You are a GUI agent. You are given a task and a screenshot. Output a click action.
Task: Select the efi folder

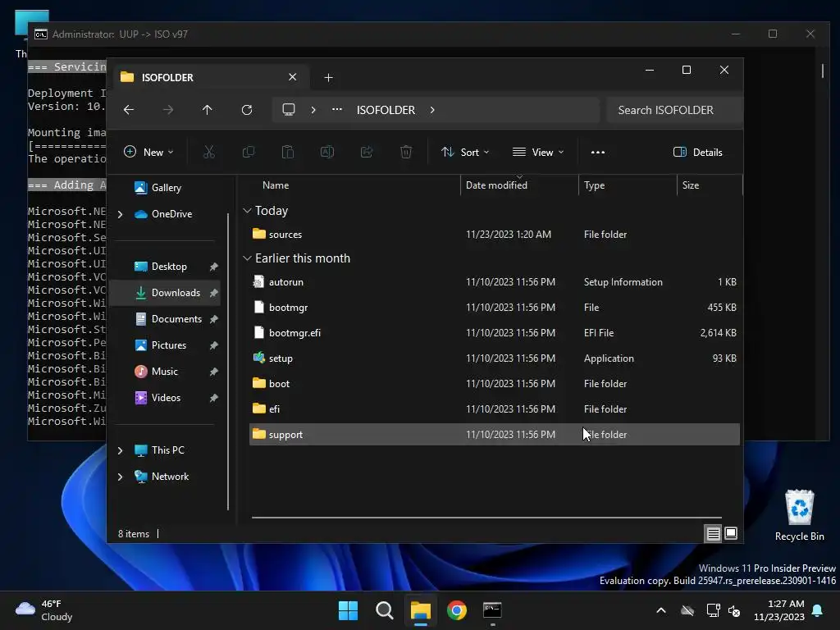[495, 409]
